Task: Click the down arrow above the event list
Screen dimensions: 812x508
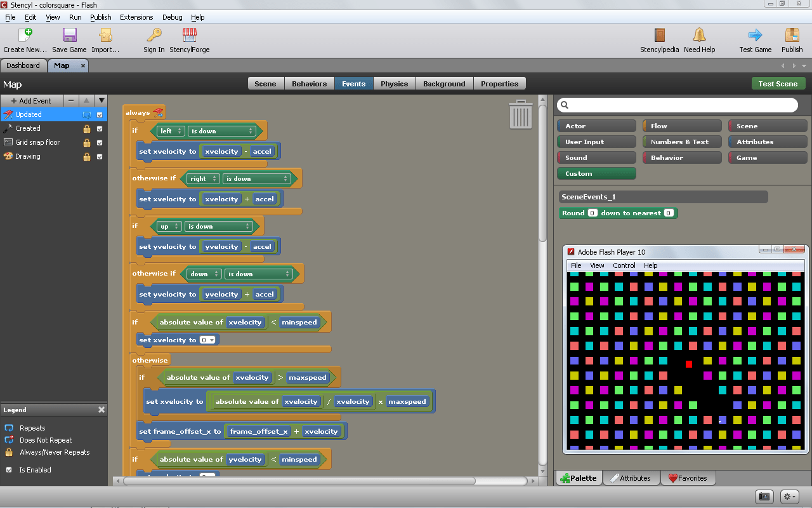Action: point(101,100)
